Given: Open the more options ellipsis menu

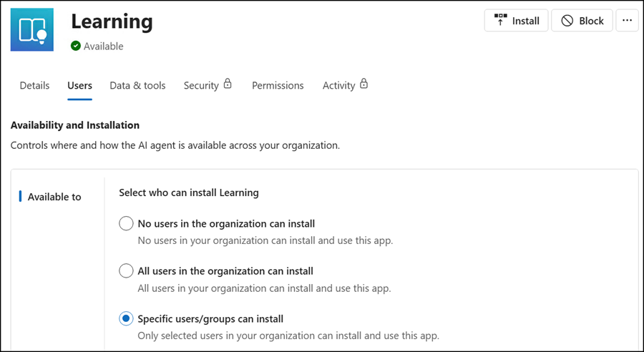Looking at the screenshot, I should (627, 21).
